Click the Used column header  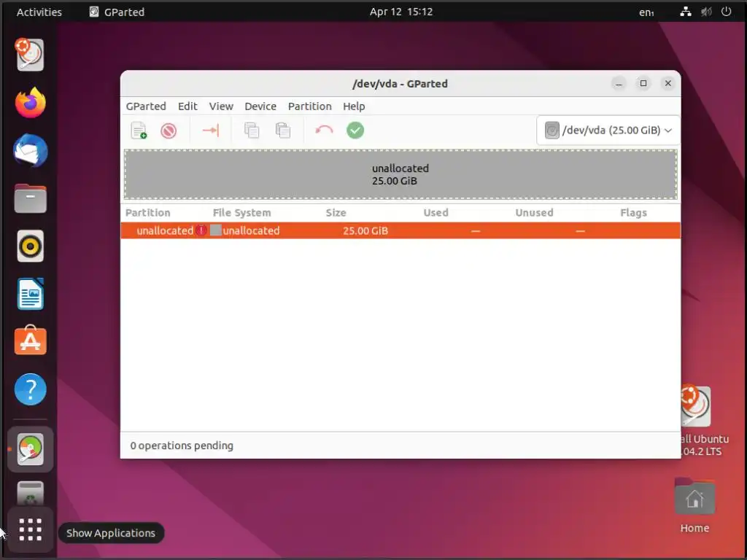(436, 212)
